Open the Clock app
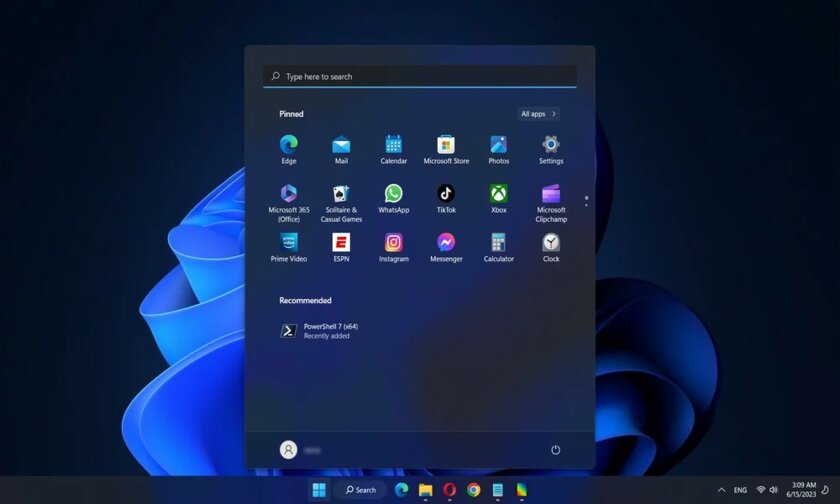Screen dimensions: 840x504 point(551,247)
